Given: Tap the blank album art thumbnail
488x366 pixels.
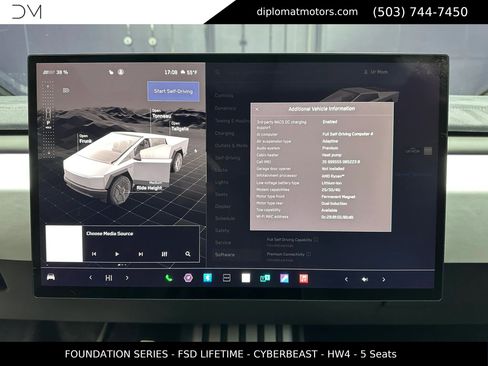Looking at the screenshot, I should (x=64, y=244).
